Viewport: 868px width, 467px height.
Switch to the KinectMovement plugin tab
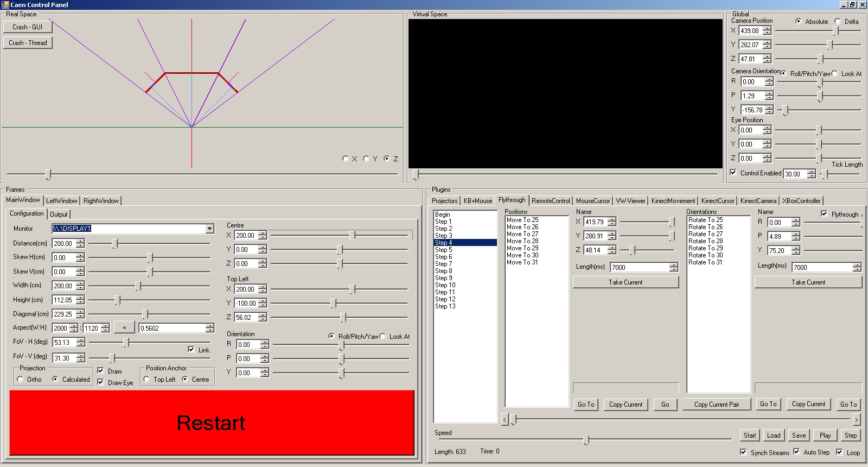[x=673, y=201]
